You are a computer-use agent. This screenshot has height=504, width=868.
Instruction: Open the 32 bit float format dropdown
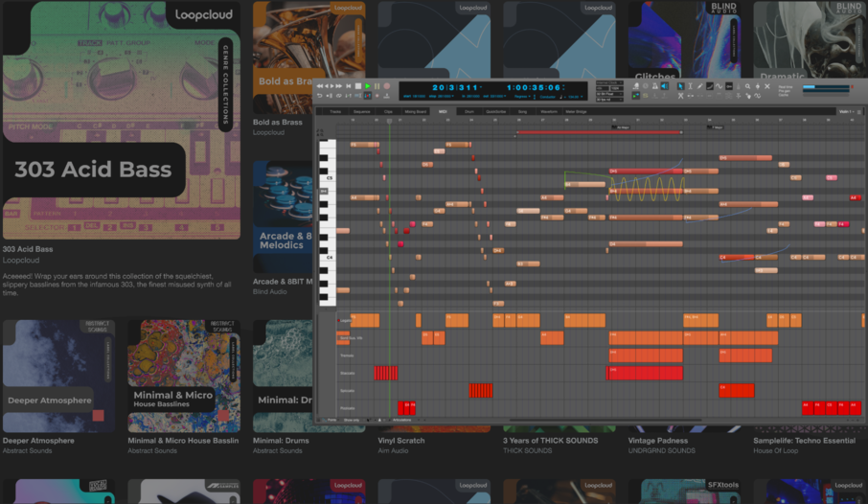pos(609,94)
